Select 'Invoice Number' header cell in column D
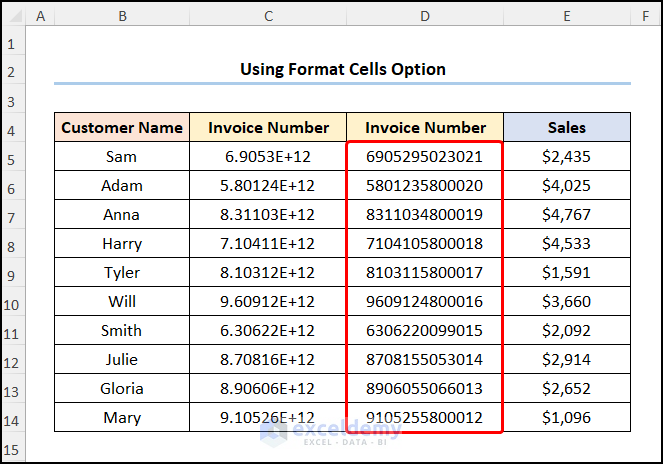Image resolution: width=663 pixels, height=464 pixels. pyautogui.click(x=425, y=128)
